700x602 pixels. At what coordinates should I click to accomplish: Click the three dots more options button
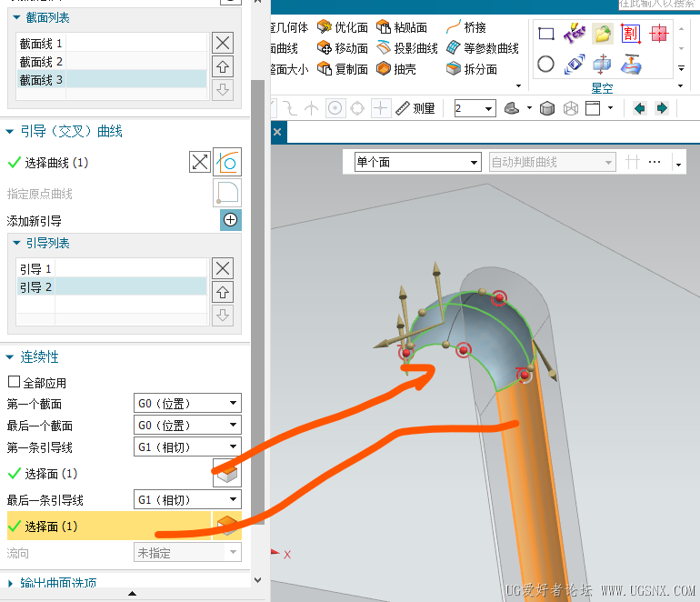pyautogui.click(x=655, y=162)
